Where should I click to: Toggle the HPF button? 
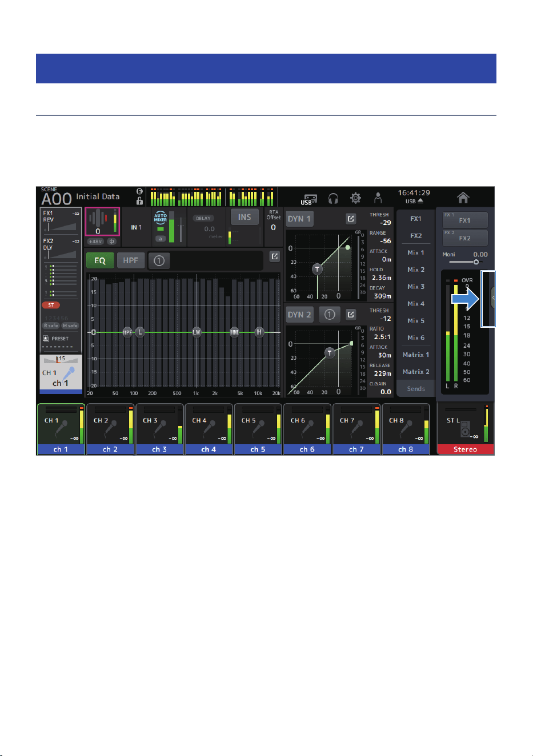pyautogui.click(x=131, y=260)
